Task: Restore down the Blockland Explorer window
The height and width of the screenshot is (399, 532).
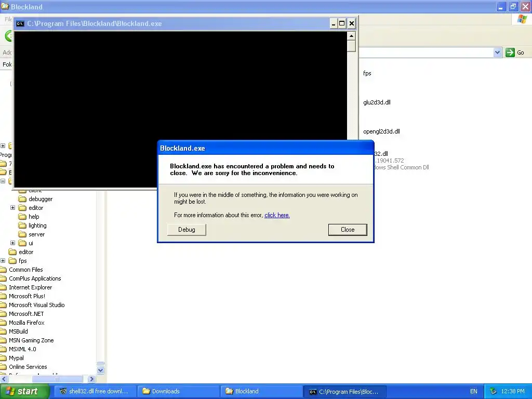Action: point(513,6)
